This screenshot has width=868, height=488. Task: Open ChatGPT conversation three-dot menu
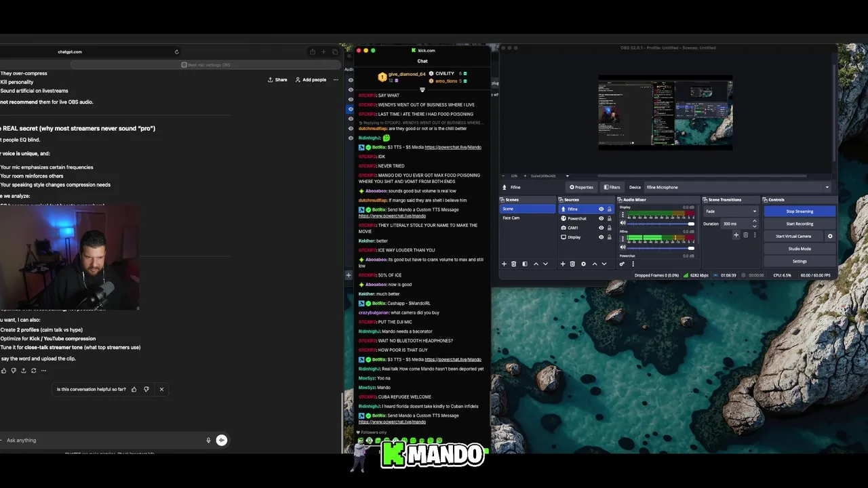point(335,79)
